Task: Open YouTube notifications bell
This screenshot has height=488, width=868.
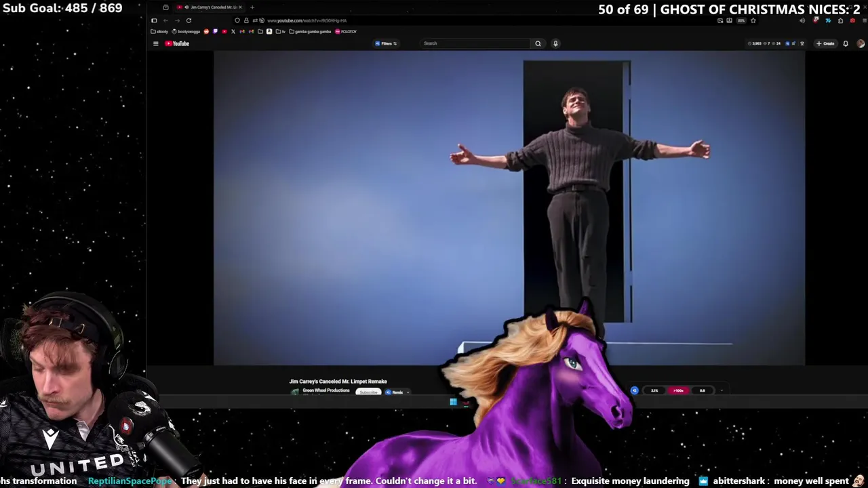Action: (846, 43)
